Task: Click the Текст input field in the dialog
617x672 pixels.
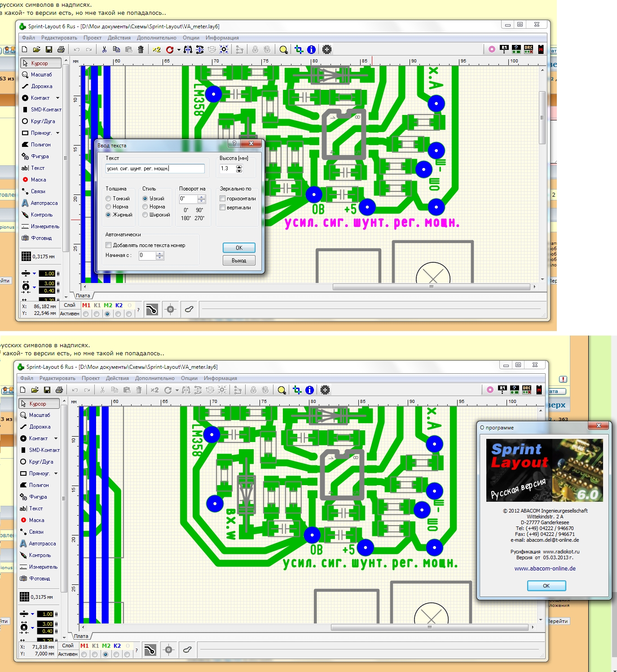Action: 155,168
